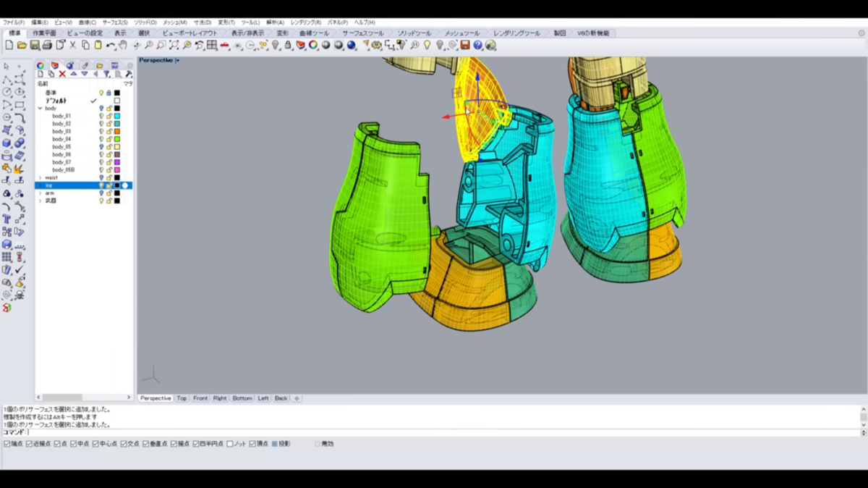
Task: Toggle the ノット osnap checkbox
Action: tap(230, 444)
